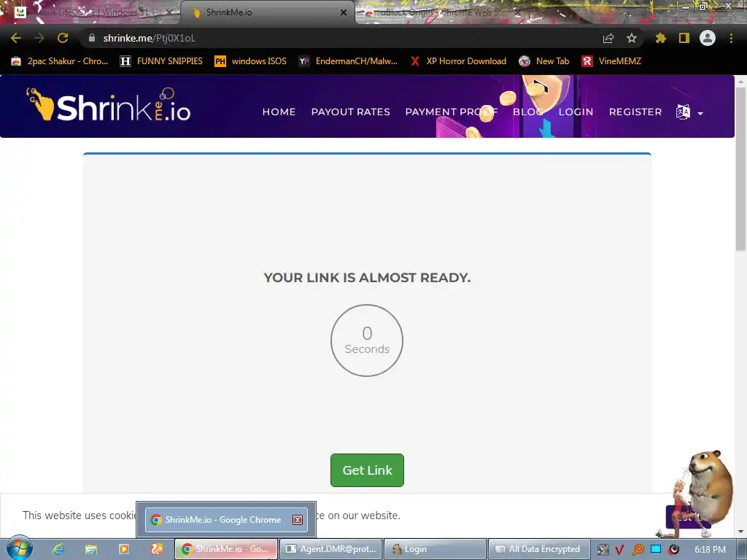Open LOGIN in site navigation

(x=576, y=112)
